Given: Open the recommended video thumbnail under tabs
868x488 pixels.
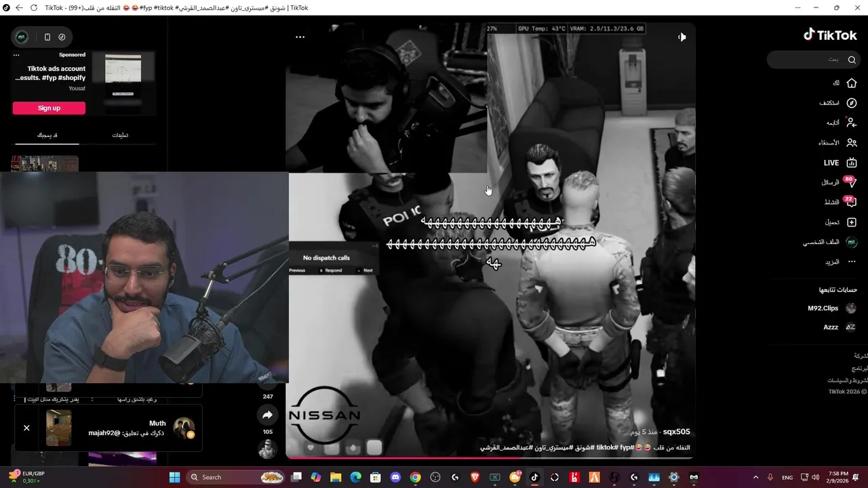Looking at the screenshot, I should tap(45, 163).
